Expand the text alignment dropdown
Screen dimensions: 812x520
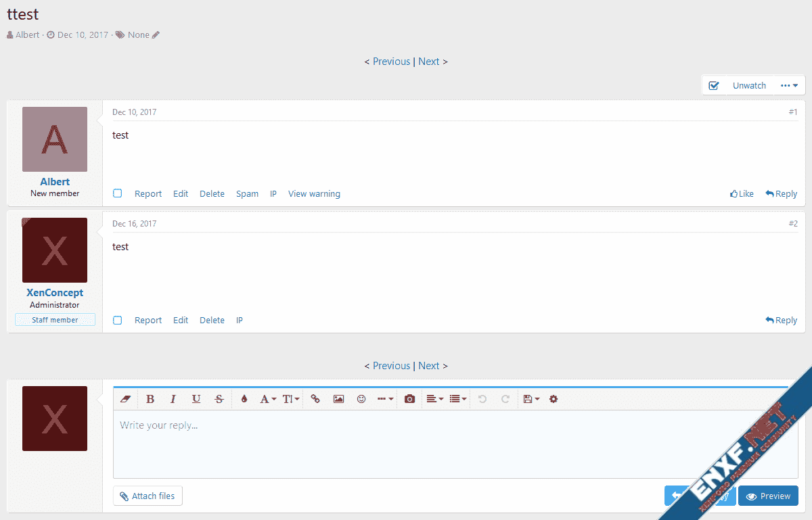434,399
